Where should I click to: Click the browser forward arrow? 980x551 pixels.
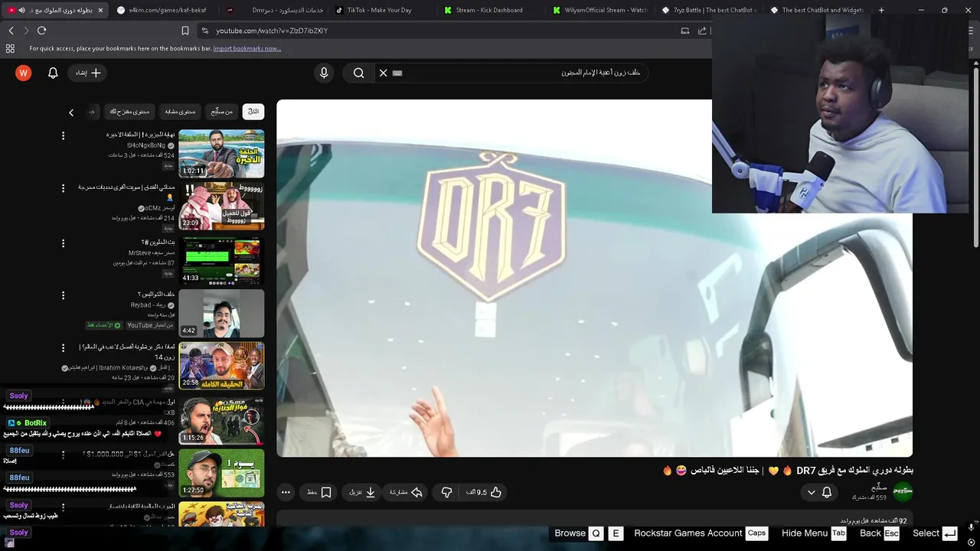pos(26,31)
